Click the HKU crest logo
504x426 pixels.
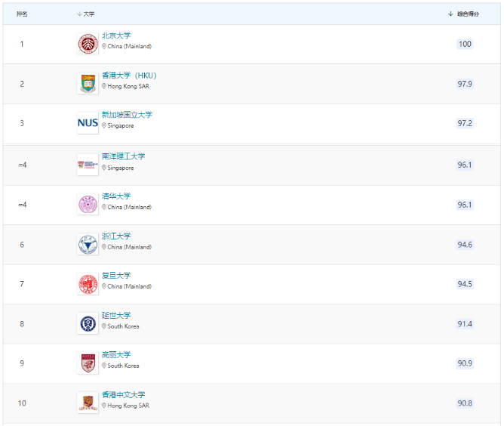coord(88,84)
